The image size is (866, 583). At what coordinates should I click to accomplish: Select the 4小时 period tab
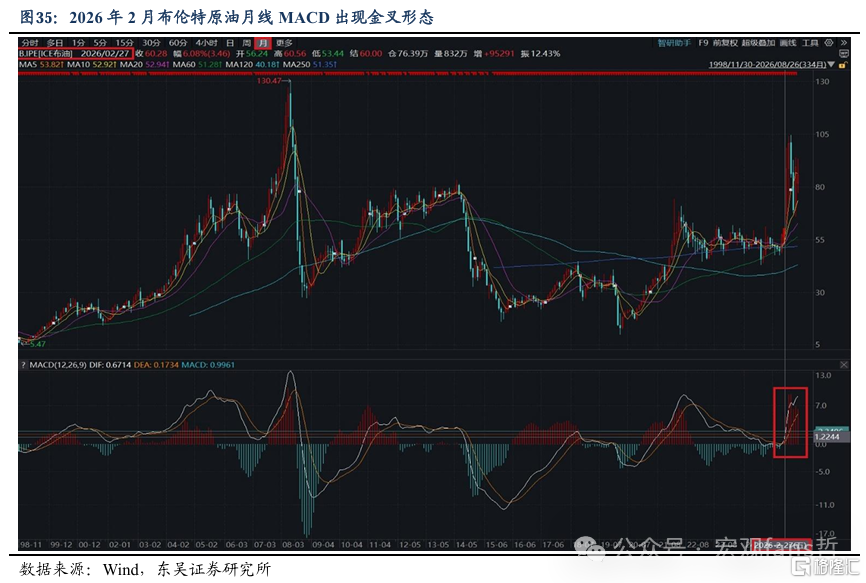pos(207,43)
